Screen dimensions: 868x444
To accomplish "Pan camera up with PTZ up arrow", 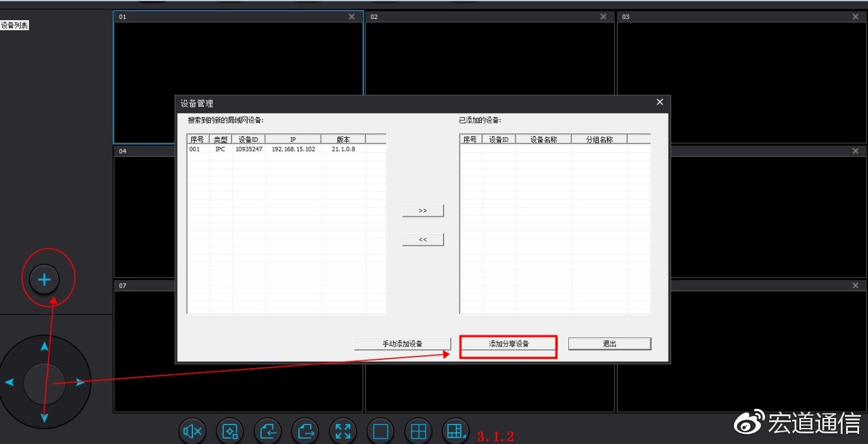I will tap(44, 346).
